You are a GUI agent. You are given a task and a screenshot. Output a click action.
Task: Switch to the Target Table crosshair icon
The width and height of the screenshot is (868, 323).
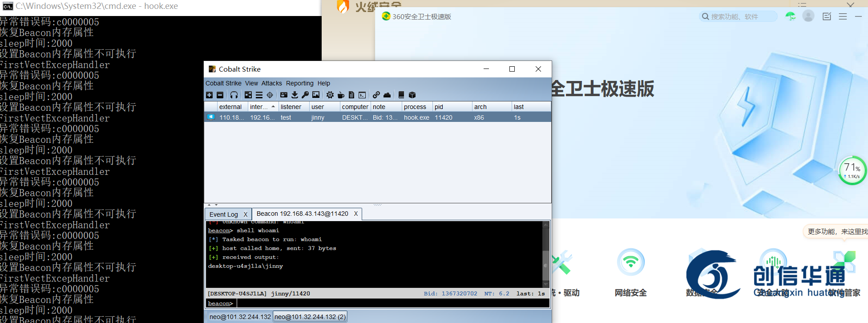[x=270, y=95]
